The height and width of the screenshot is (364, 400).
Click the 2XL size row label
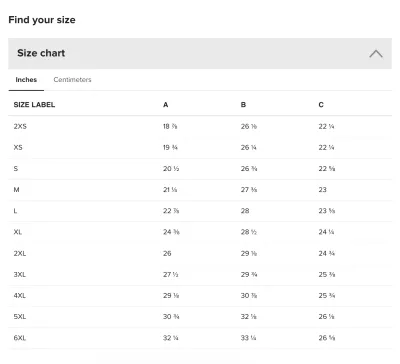click(20, 253)
